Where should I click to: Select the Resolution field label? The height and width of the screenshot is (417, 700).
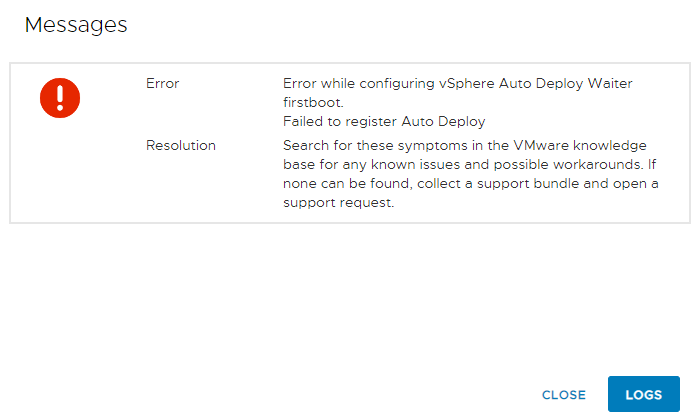click(181, 145)
